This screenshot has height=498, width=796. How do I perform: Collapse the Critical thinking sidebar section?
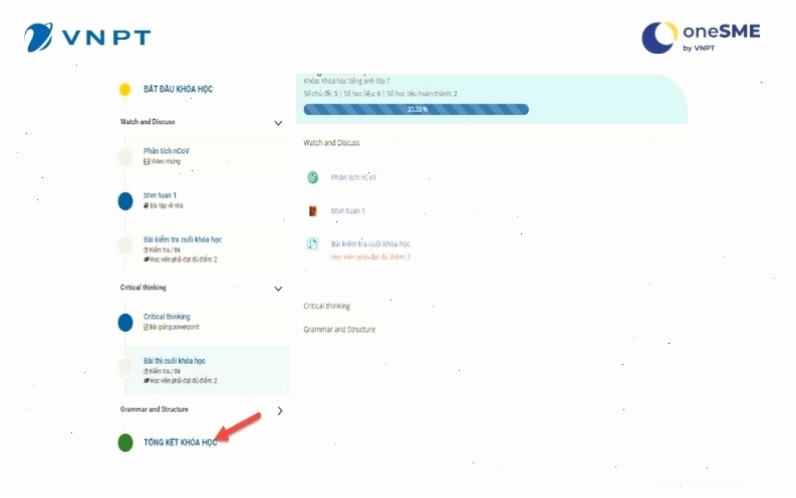[278, 288]
